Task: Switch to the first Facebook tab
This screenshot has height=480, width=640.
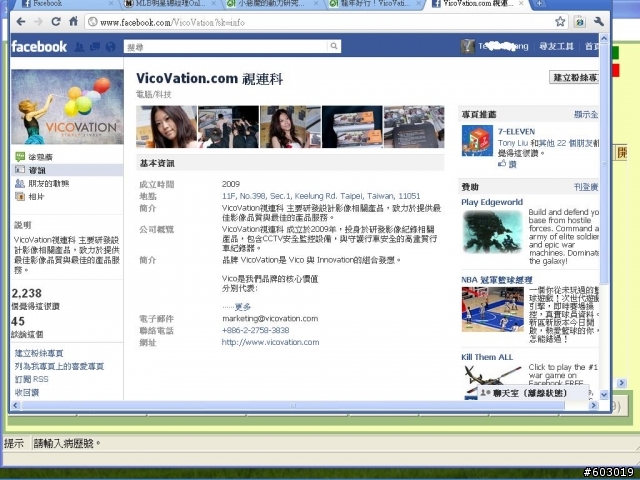Action: click(x=67, y=4)
